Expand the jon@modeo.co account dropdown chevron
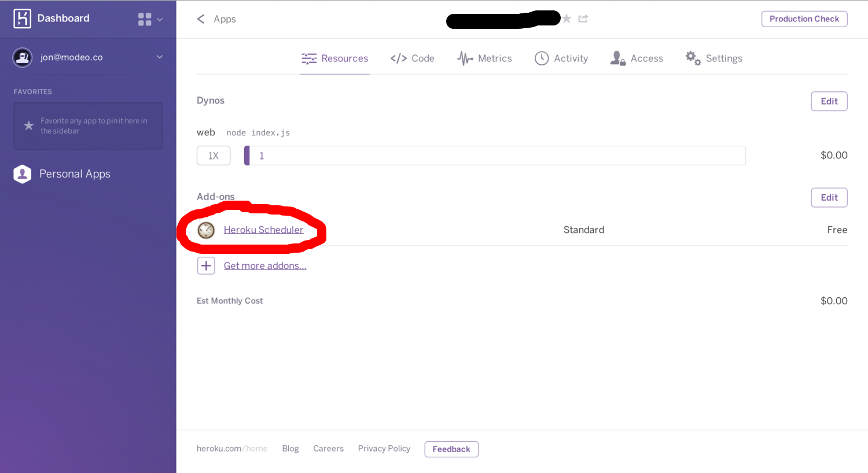Screen dimensions: 868x473 click(x=160, y=57)
